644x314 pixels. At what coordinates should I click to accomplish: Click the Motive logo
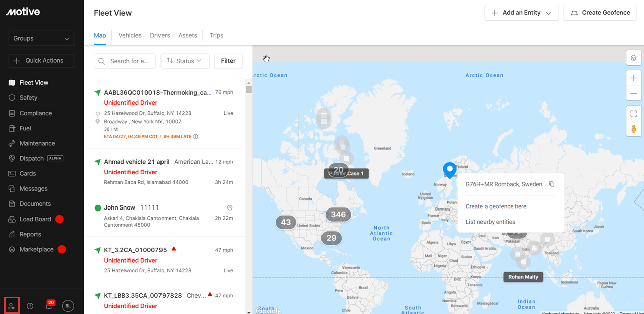23,12
